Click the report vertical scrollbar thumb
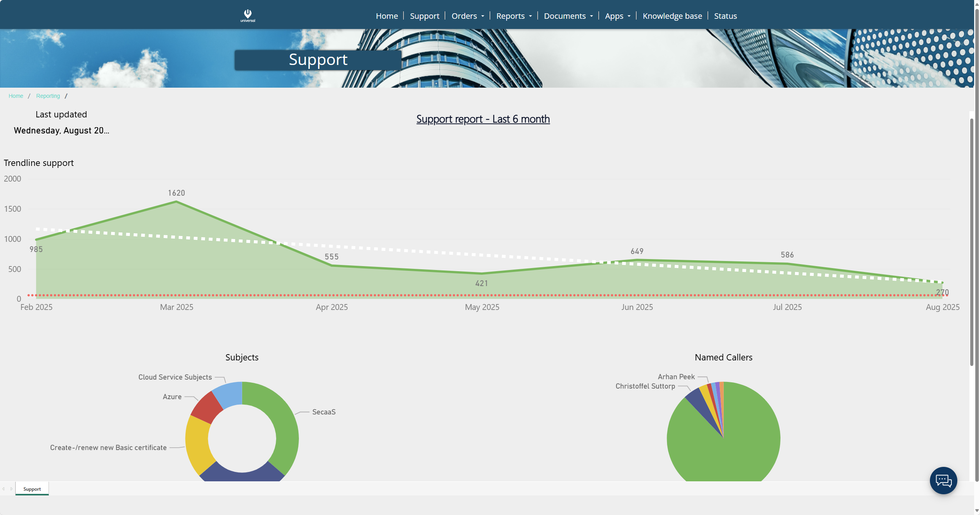980x515 pixels. click(971, 243)
